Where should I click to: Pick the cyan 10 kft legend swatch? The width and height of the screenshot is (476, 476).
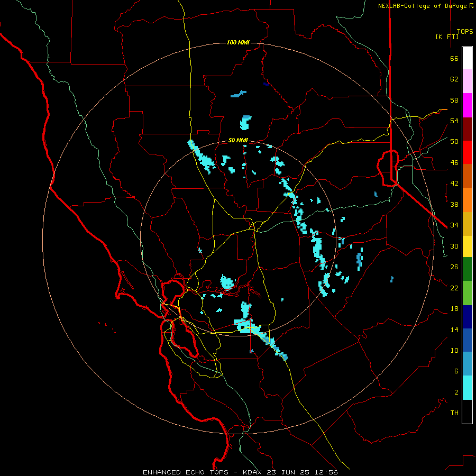tap(467, 388)
